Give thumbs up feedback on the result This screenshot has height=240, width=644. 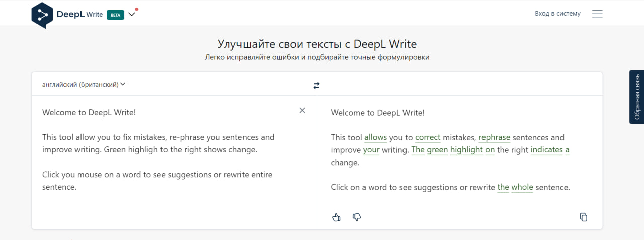[x=337, y=217]
